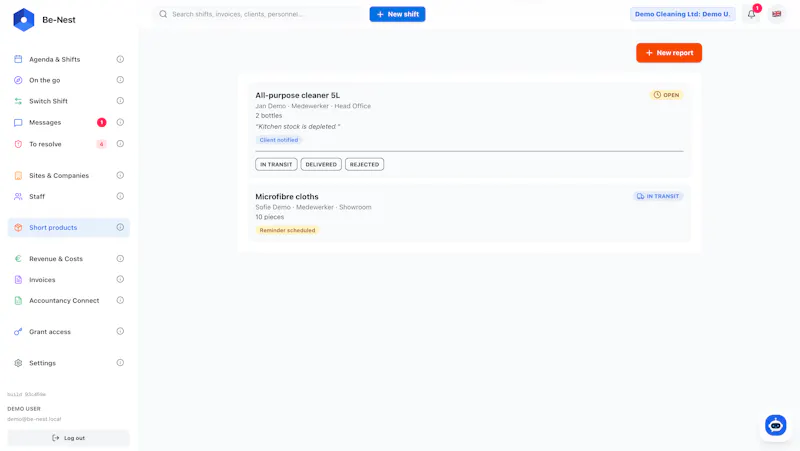Open the Microfibre cloths title
Viewport: 800px width, 451px height.
pyautogui.click(x=287, y=196)
